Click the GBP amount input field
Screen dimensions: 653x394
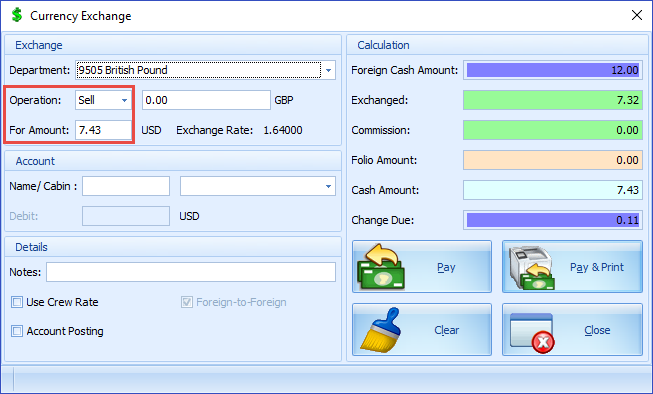206,100
